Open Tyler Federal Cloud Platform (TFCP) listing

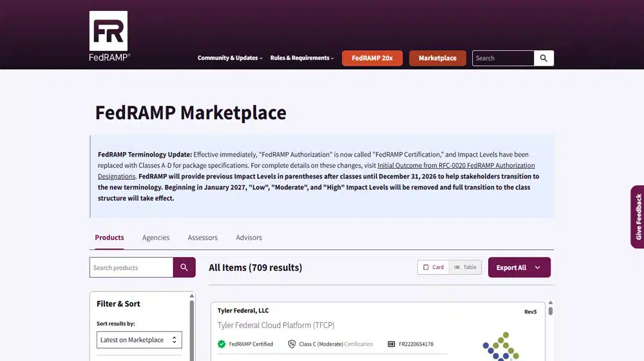pos(276,326)
